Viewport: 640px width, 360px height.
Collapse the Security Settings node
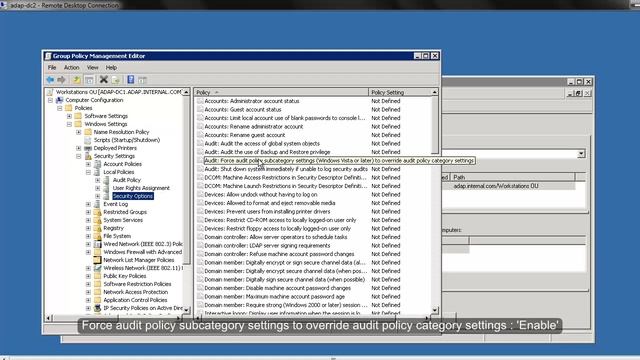(x=79, y=156)
